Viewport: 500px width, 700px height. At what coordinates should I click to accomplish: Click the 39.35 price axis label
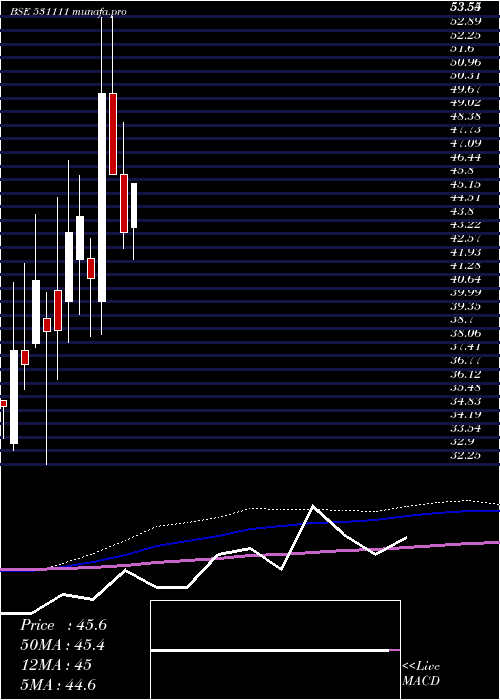[x=466, y=307]
